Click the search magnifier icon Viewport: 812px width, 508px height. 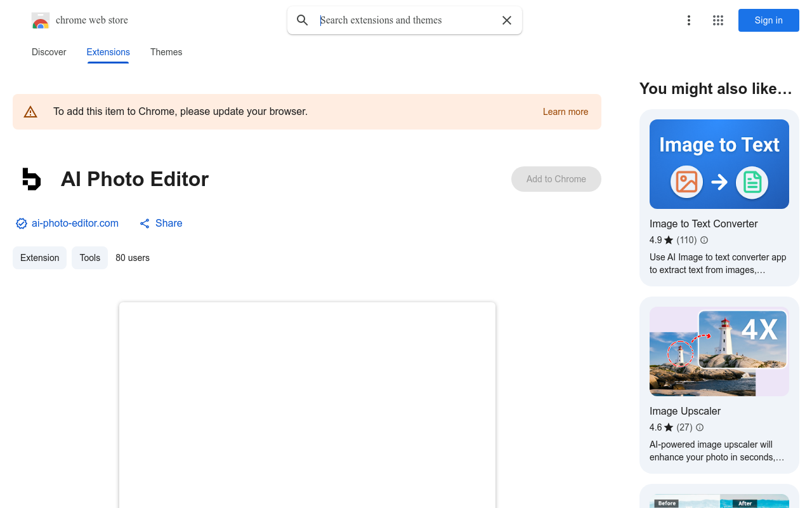tap(303, 20)
